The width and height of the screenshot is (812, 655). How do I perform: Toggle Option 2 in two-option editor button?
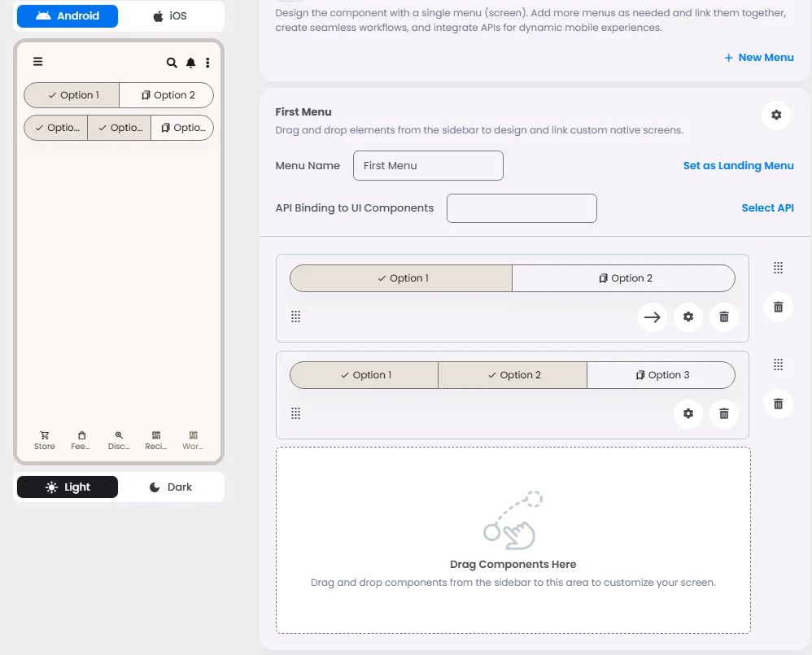click(623, 278)
